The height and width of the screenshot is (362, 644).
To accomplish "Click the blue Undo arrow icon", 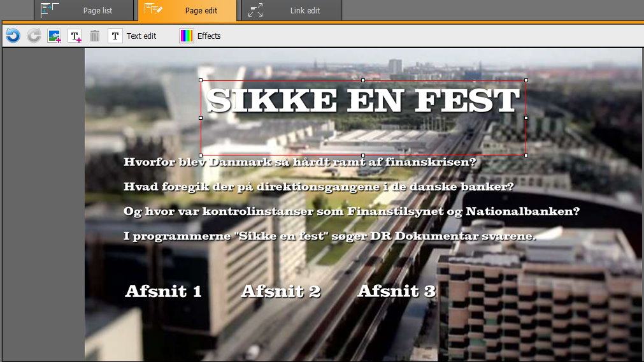I will point(13,36).
